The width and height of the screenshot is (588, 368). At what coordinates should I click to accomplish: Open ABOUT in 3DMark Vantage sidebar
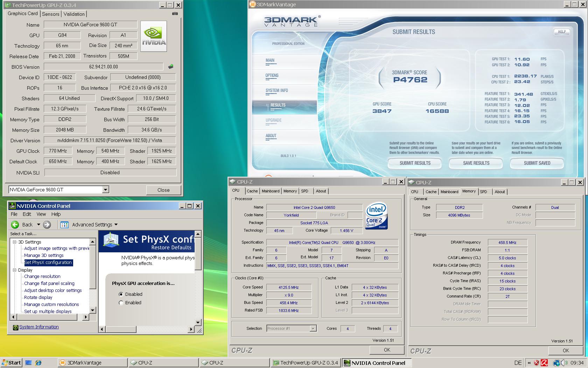271,136
